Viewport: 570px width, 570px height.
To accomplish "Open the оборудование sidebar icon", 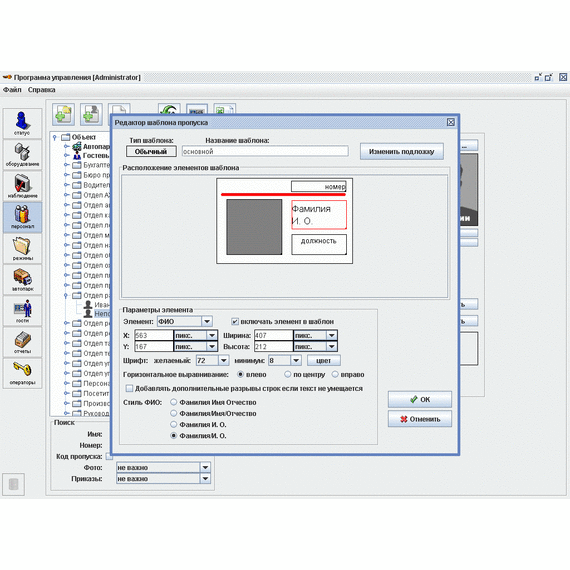I will click(x=22, y=154).
